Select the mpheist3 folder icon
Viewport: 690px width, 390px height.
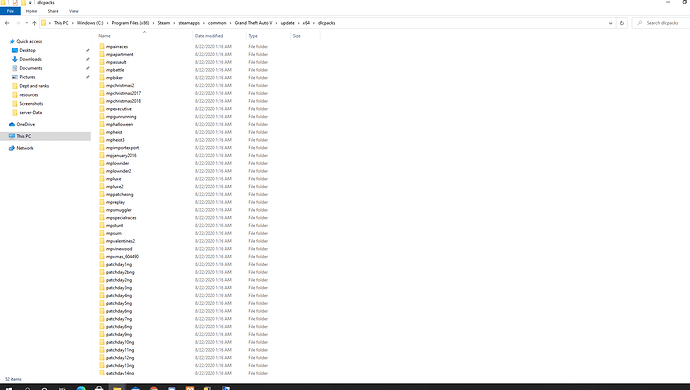[102, 140]
